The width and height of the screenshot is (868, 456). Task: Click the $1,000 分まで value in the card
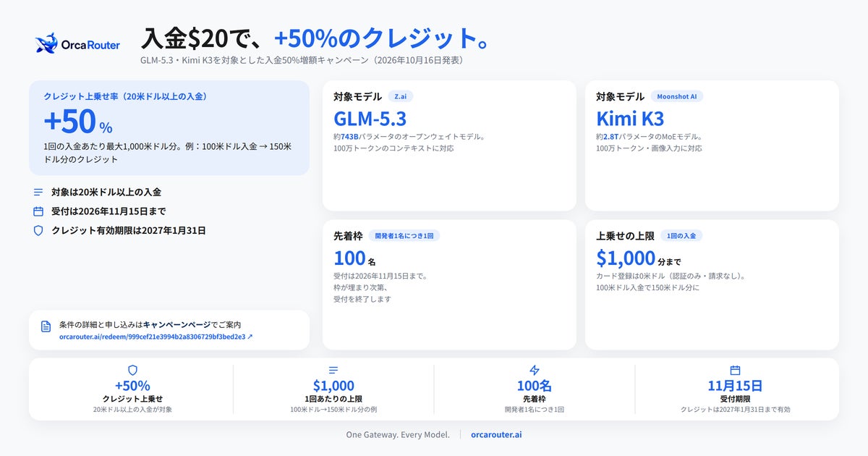(x=638, y=258)
